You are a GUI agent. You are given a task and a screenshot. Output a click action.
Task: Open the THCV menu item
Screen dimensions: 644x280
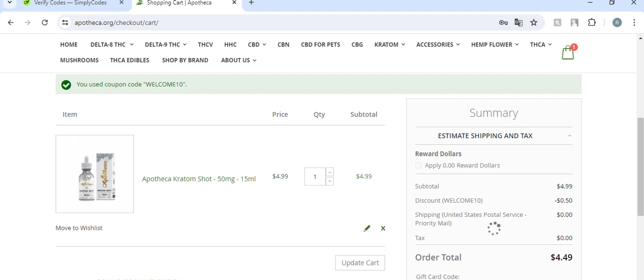tap(205, 45)
